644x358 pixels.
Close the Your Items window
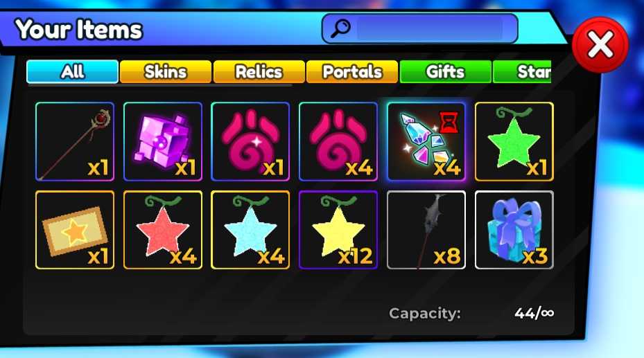click(600, 45)
